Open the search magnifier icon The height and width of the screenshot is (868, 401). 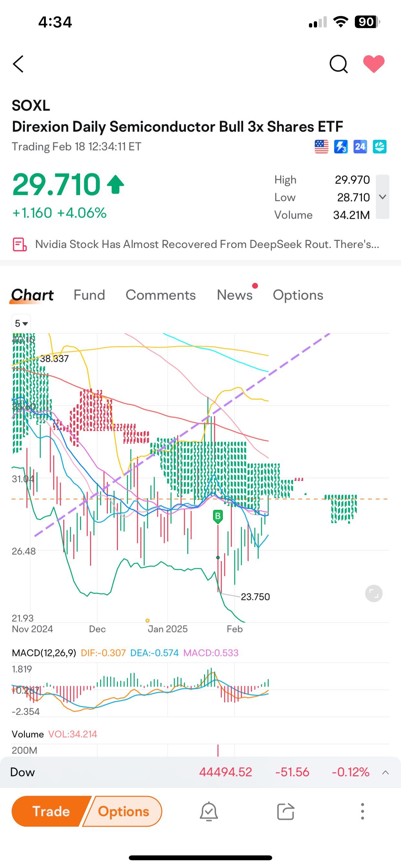[338, 64]
